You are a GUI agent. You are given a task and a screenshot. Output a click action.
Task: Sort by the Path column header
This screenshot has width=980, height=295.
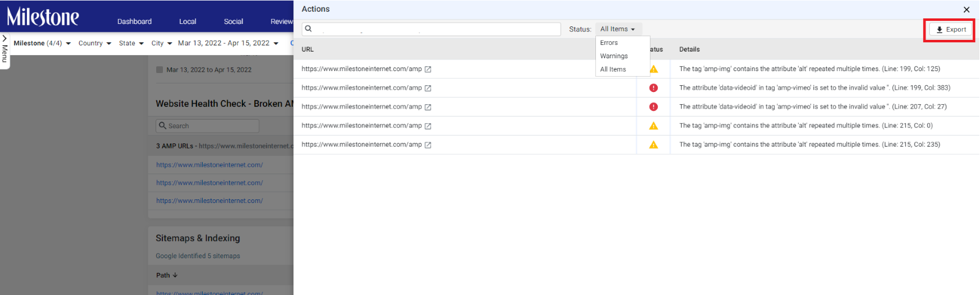coord(167,275)
